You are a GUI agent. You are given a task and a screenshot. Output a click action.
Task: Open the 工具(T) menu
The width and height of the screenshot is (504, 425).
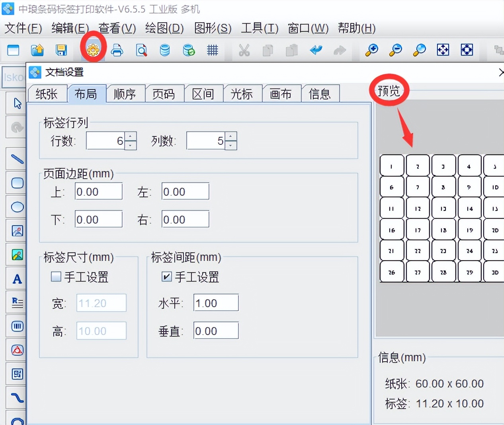click(x=259, y=28)
